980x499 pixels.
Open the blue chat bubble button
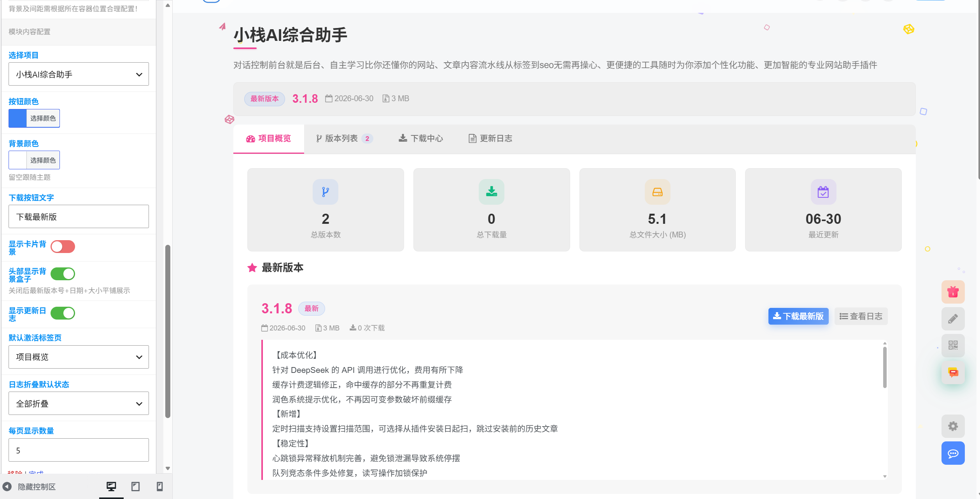(953, 453)
